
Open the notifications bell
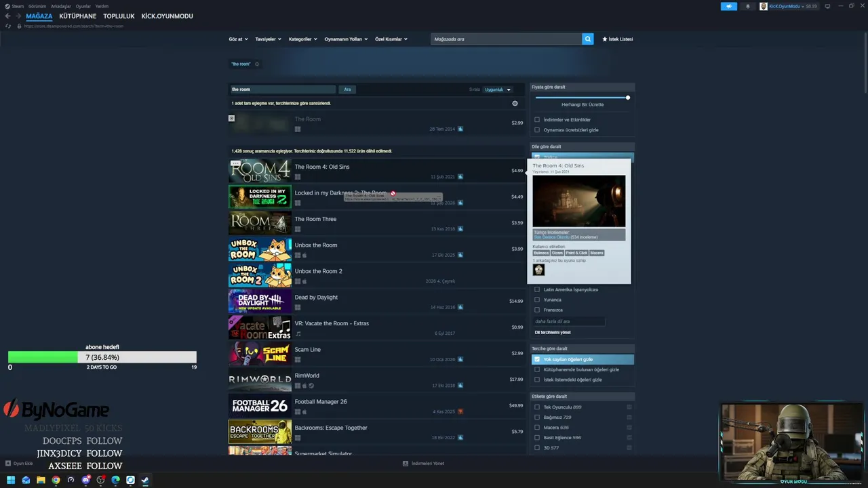[x=748, y=6]
